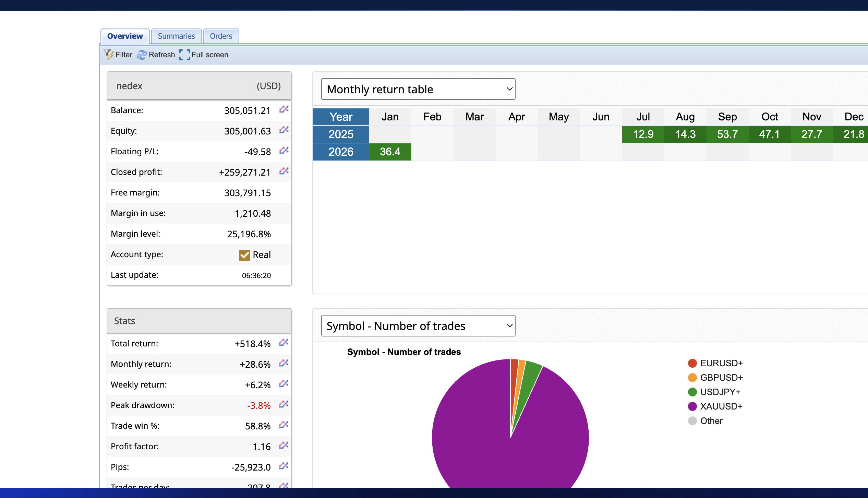This screenshot has height=498, width=868.
Task: Click the September 2025 return cell 53.7
Action: [x=727, y=134]
